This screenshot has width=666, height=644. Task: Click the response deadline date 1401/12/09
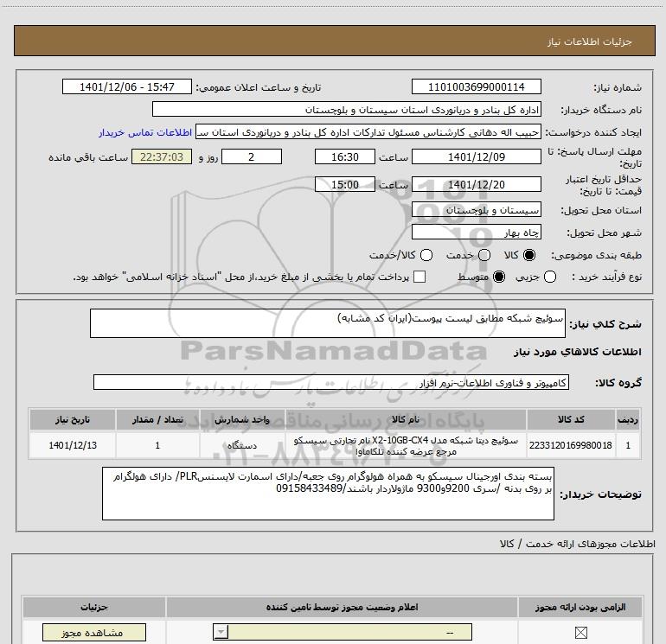pos(476,157)
